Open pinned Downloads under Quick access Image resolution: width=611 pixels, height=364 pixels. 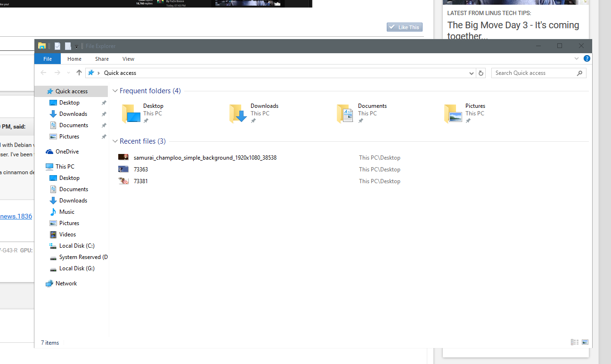click(x=73, y=114)
